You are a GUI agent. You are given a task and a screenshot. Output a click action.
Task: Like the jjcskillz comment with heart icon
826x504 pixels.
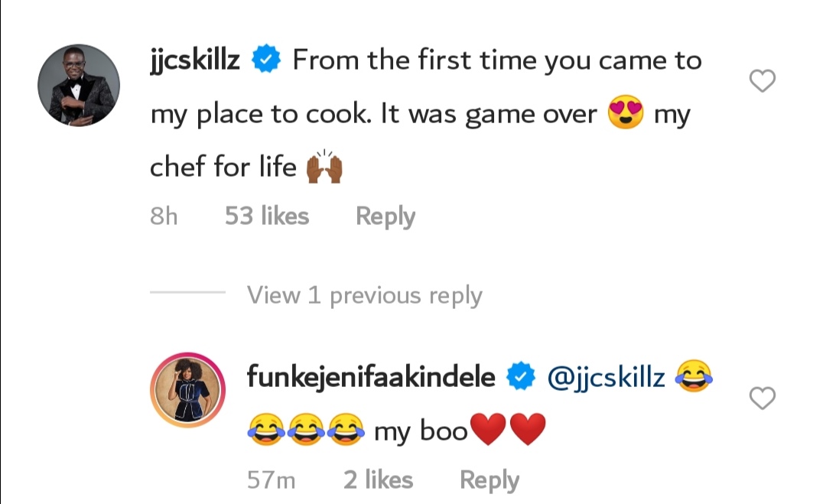pos(762,82)
